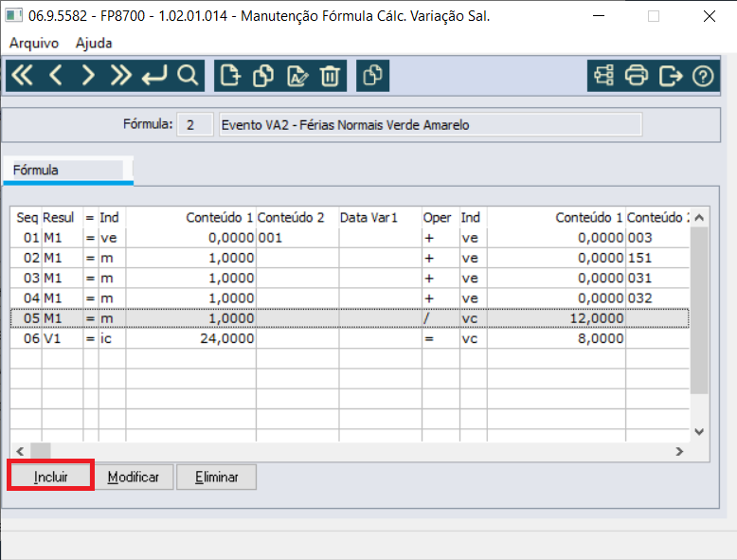Click the Seq column header

tap(27, 217)
